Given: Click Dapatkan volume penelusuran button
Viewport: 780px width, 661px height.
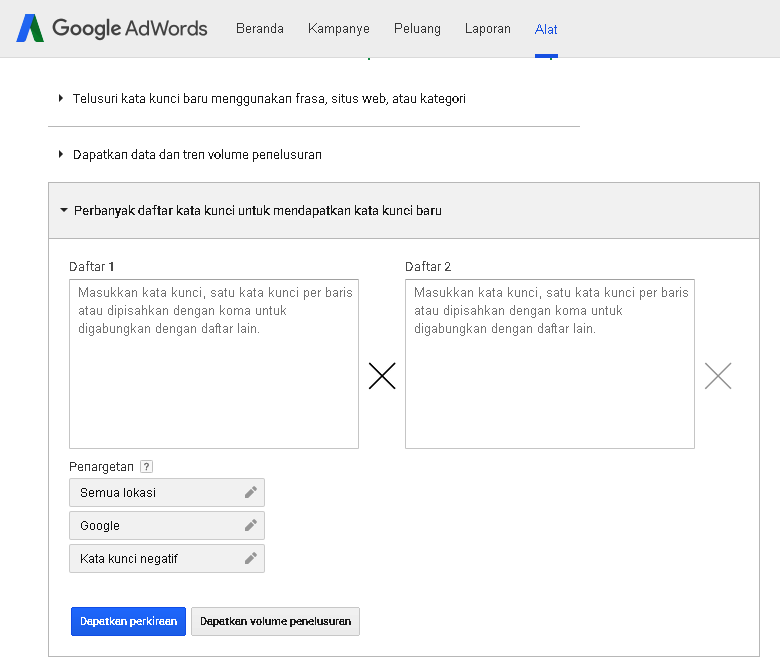Looking at the screenshot, I should pyautogui.click(x=276, y=621).
